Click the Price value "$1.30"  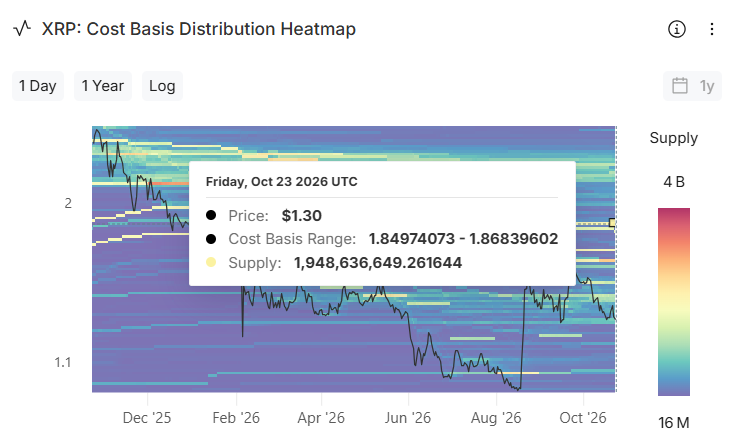301,215
